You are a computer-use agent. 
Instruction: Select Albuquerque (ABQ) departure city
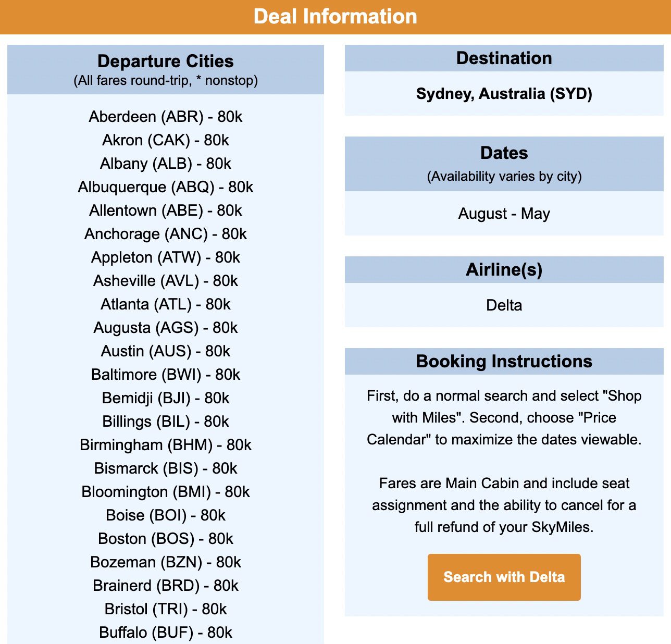pos(166,187)
